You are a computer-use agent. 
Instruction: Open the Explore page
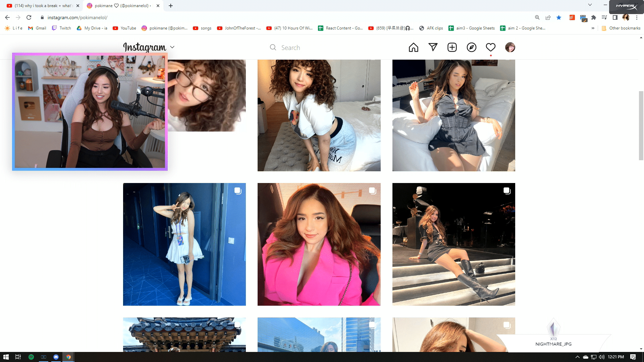472,47
